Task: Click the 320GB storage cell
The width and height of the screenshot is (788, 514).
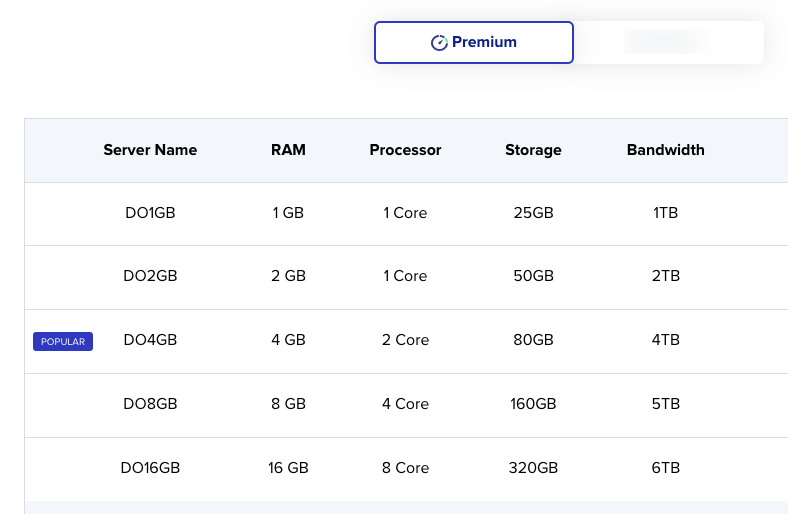Action: coord(533,468)
